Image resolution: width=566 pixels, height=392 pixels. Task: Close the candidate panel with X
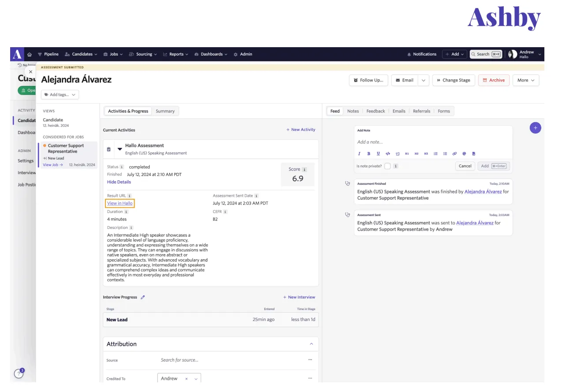click(x=30, y=71)
